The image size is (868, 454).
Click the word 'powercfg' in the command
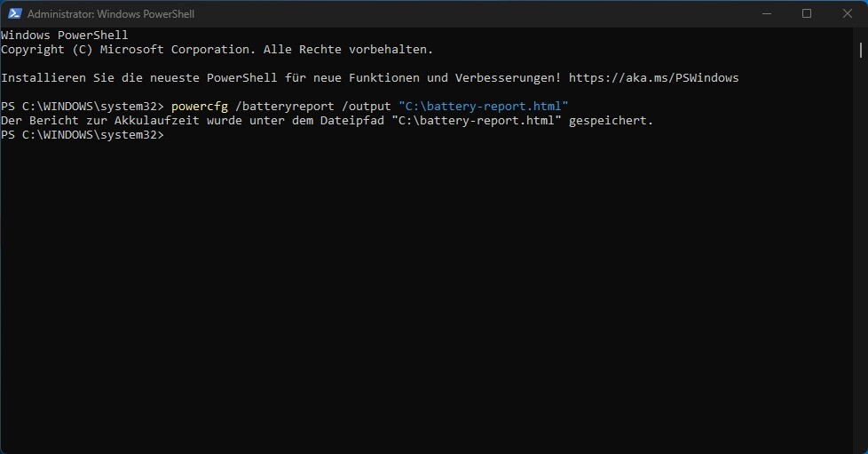point(200,107)
